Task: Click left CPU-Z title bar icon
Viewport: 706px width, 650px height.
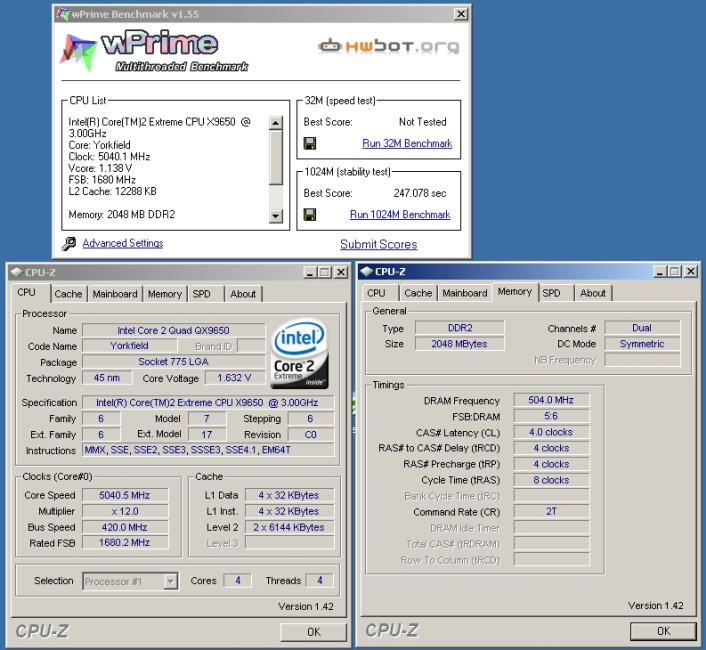Action: pyautogui.click(x=17, y=272)
